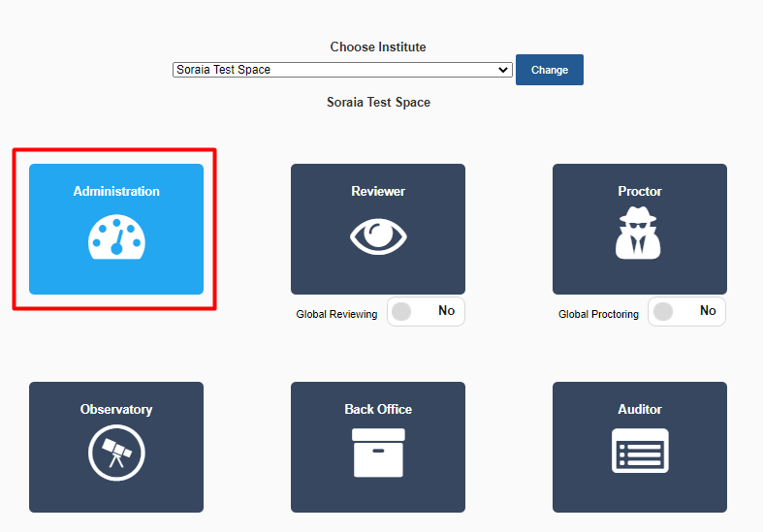Click the Choose Institute label
763x532 pixels.
click(x=378, y=47)
